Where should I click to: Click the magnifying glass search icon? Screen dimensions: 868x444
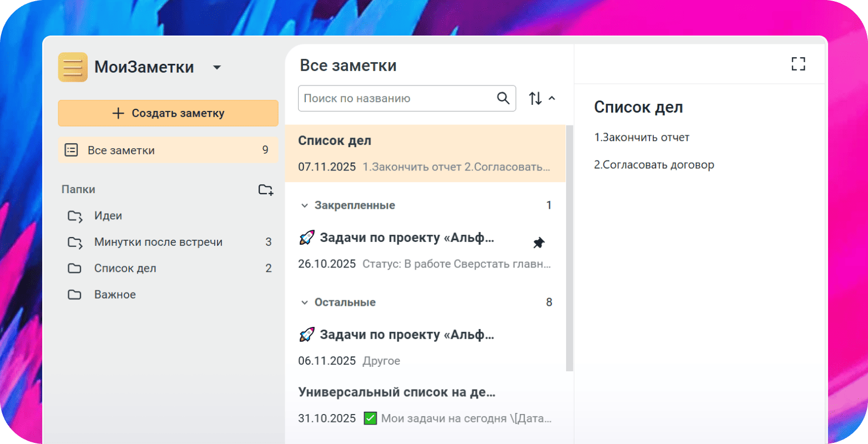click(x=503, y=98)
